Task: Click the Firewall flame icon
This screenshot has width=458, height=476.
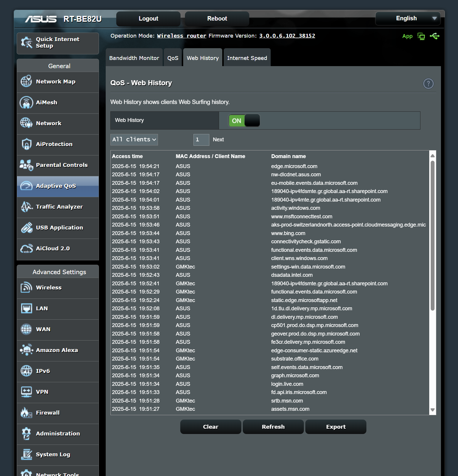Action: pos(26,413)
